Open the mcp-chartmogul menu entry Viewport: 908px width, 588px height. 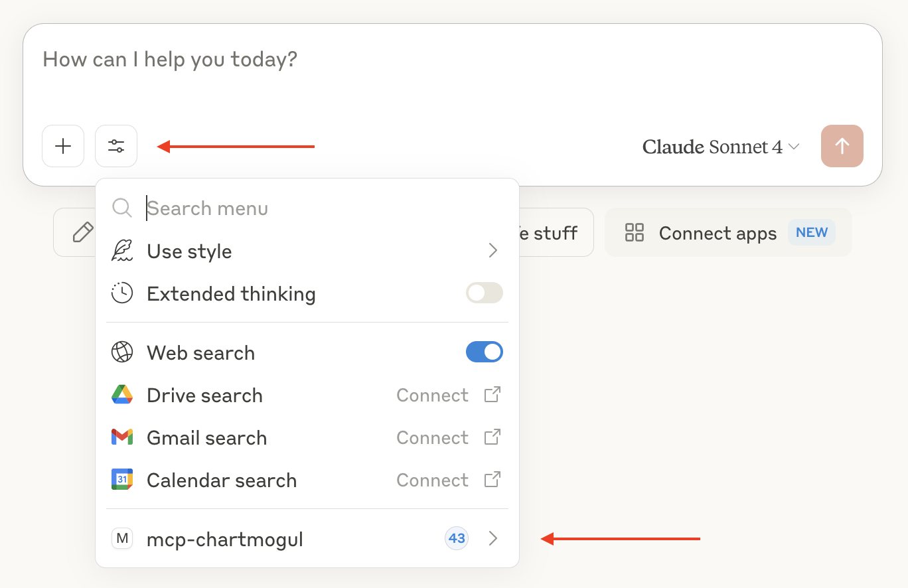pyautogui.click(x=307, y=539)
